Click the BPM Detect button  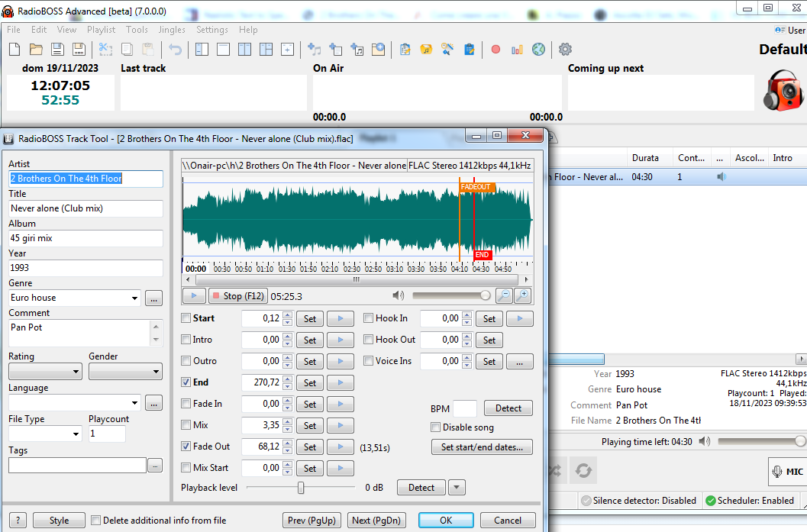(508, 408)
